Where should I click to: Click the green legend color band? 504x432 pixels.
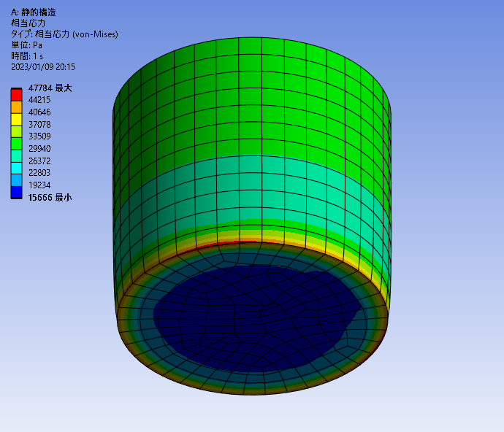coord(16,144)
